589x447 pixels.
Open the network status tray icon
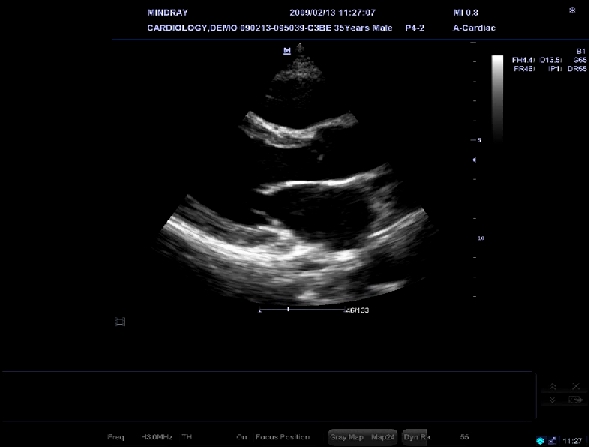pyautogui.click(x=552, y=441)
